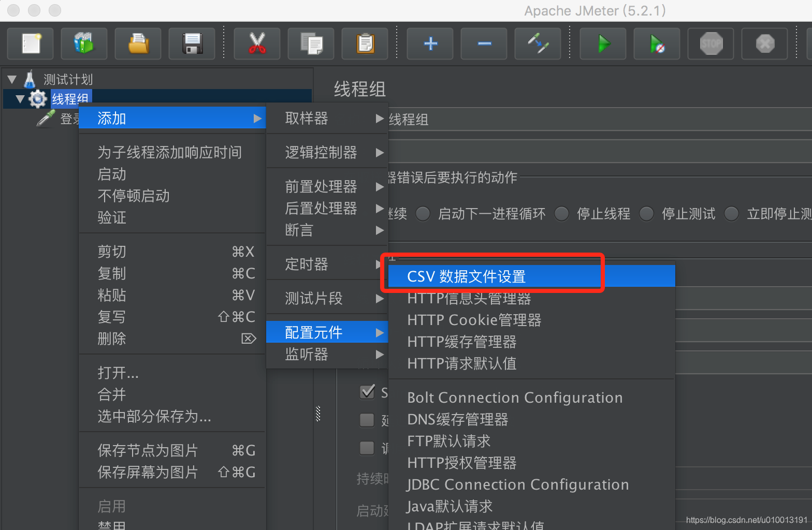This screenshot has height=530, width=812.
Task: Select 启动下一进程循环 radio button
Action: pyautogui.click(x=423, y=214)
